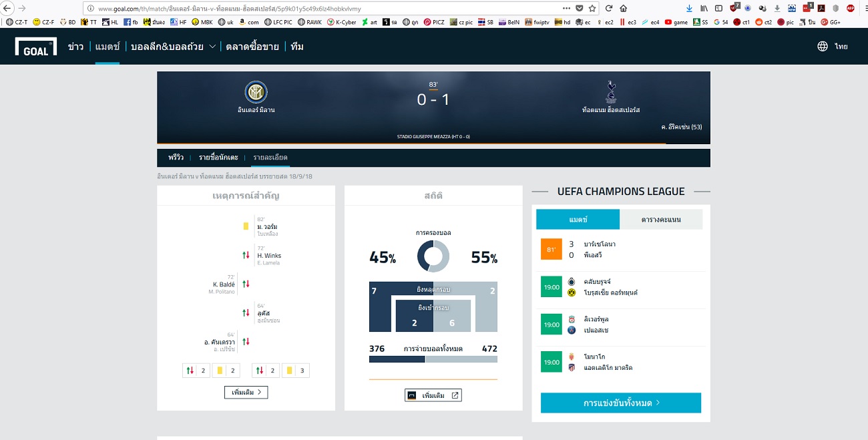
Task: Click the M. Politano substitution arrows icon
Action: point(246,284)
